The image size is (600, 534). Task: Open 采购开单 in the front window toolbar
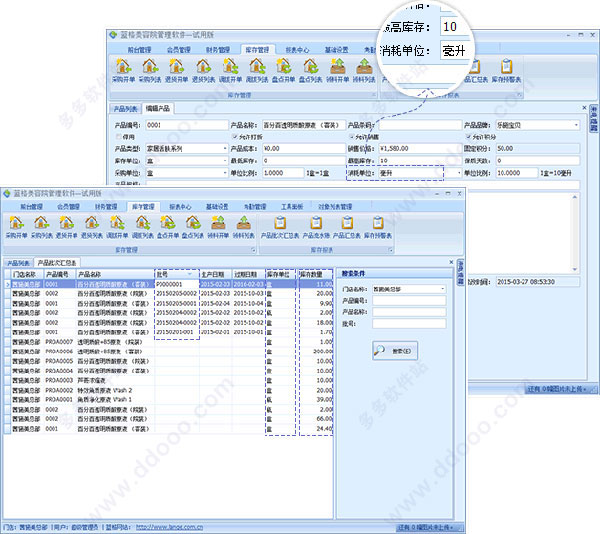(16, 226)
